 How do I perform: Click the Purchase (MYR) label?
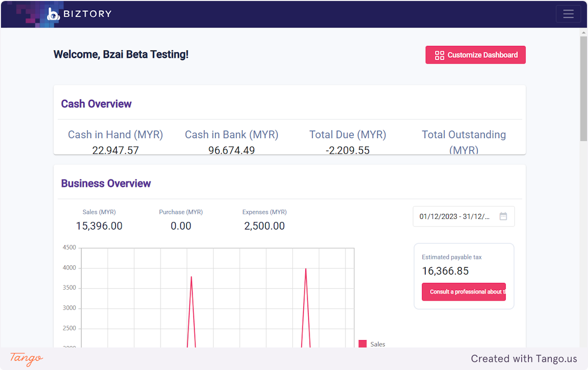tap(181, 212)
